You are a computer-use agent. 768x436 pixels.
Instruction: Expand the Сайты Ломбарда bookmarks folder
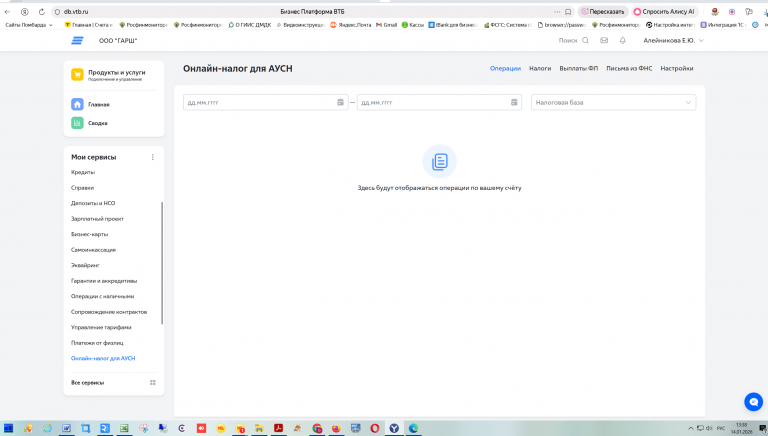pos(28,24)
